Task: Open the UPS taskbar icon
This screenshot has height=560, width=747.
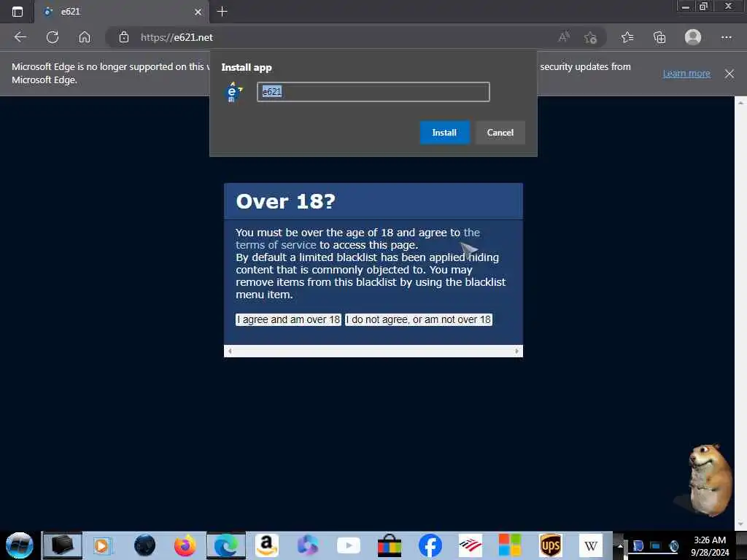Action: 551,545
